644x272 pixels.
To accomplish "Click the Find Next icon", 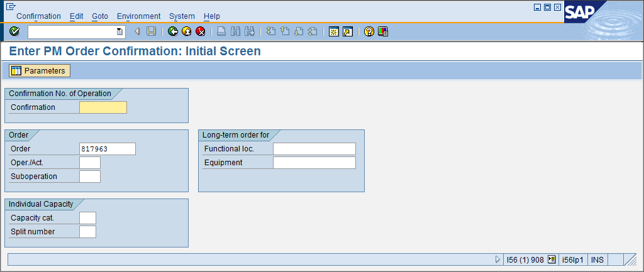I will click(x=249, y=31).
